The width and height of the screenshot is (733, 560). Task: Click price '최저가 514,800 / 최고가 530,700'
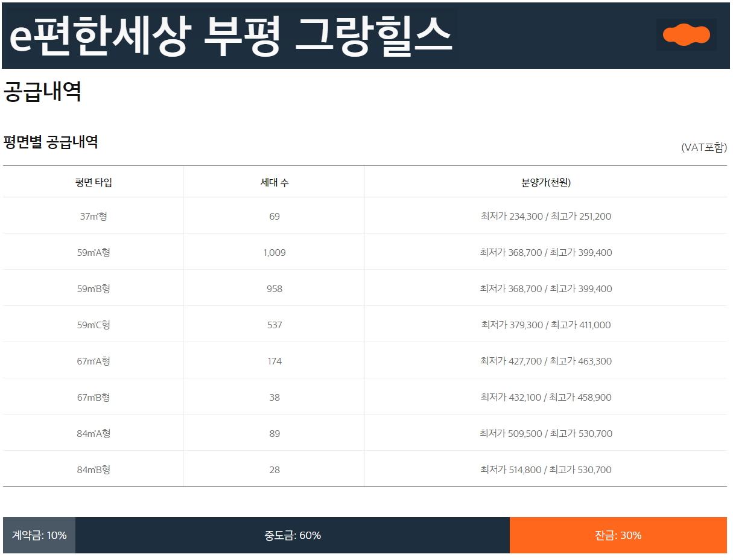[546, 469]
